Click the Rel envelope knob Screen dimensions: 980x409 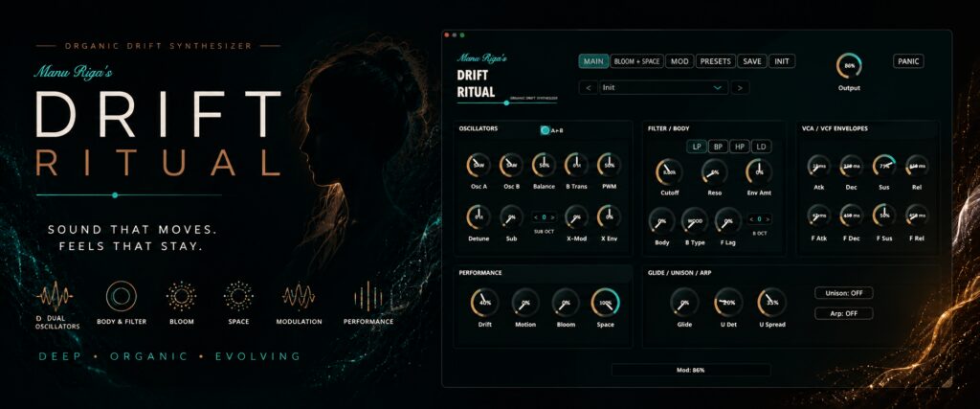point(917,166)
